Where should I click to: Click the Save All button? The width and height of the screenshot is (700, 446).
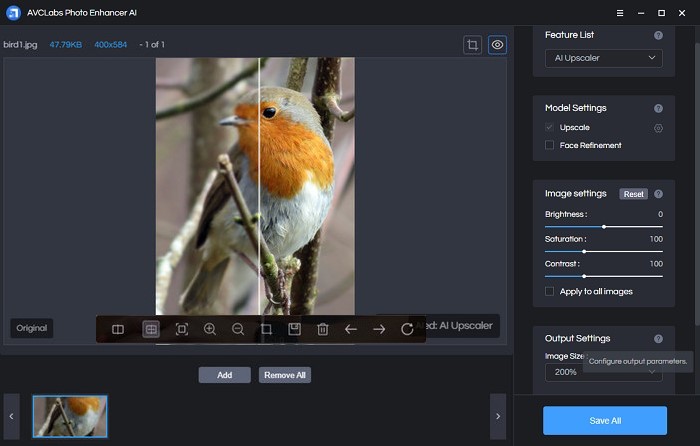[x=604, y=421]
